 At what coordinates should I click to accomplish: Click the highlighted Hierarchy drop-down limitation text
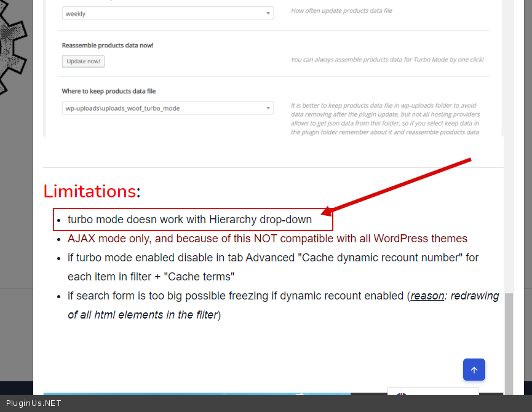click(x=189, y=220)
